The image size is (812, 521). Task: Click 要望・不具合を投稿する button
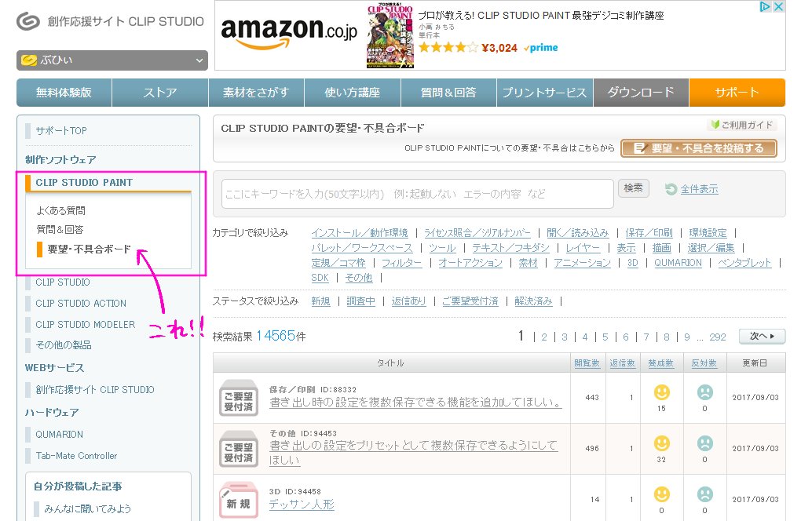coord(699,148)
